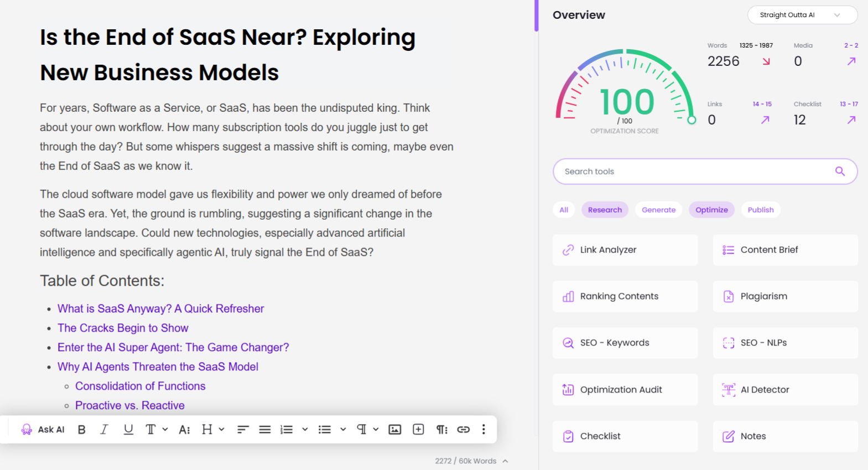Apply italic formatting
The image size is (868, 470).
(x=104, y=430)
